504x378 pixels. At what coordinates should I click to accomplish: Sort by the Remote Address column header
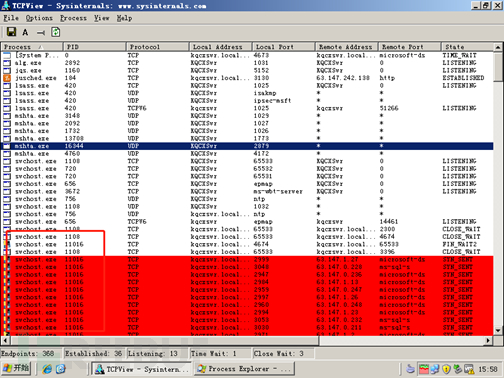point(346,47)
